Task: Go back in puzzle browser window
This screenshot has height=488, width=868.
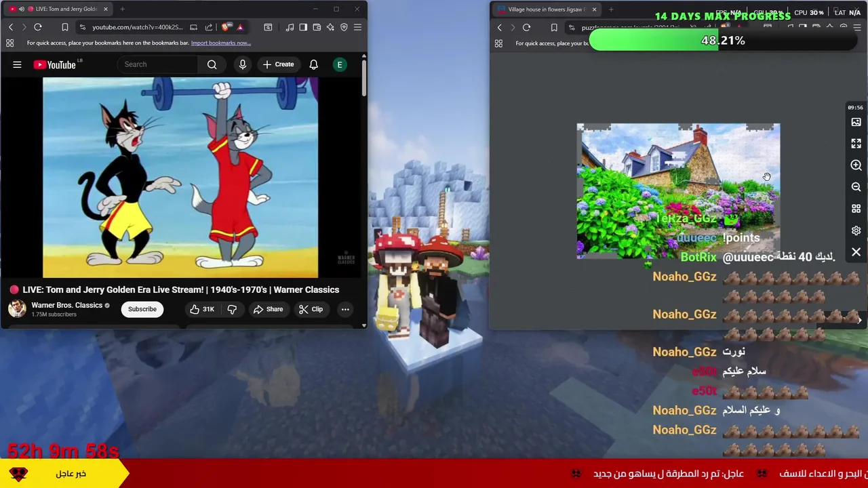Action: 500,28
